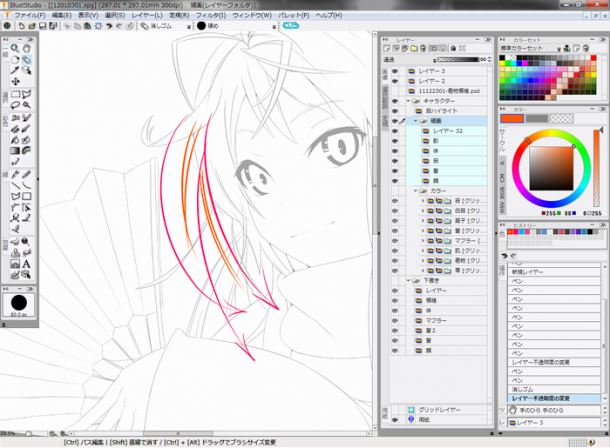Expand the 白目 clipping folder
This screenshot has height=448, width=610.
pyautogui.click(x=423, y=211)
